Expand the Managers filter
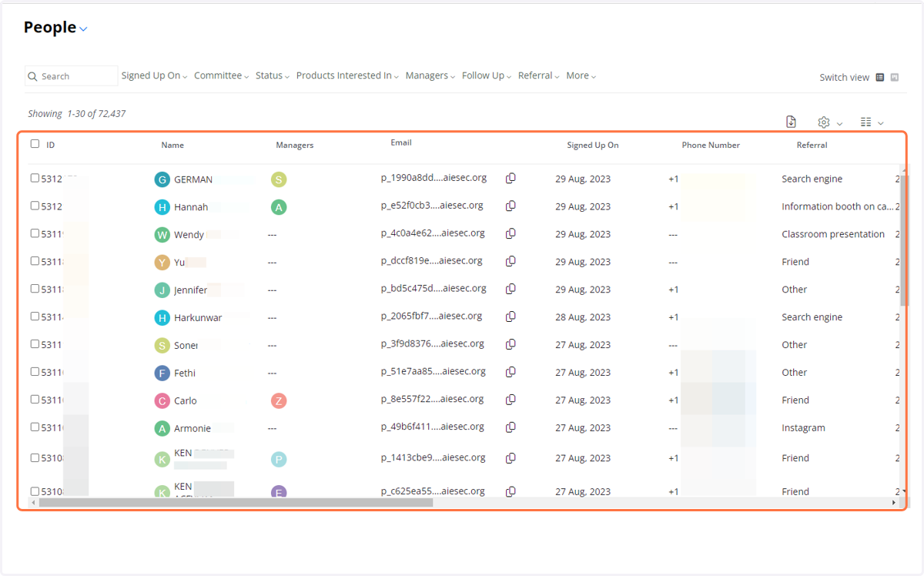The width and height of the screenshot is (924, 576). [x=430, y=75]
